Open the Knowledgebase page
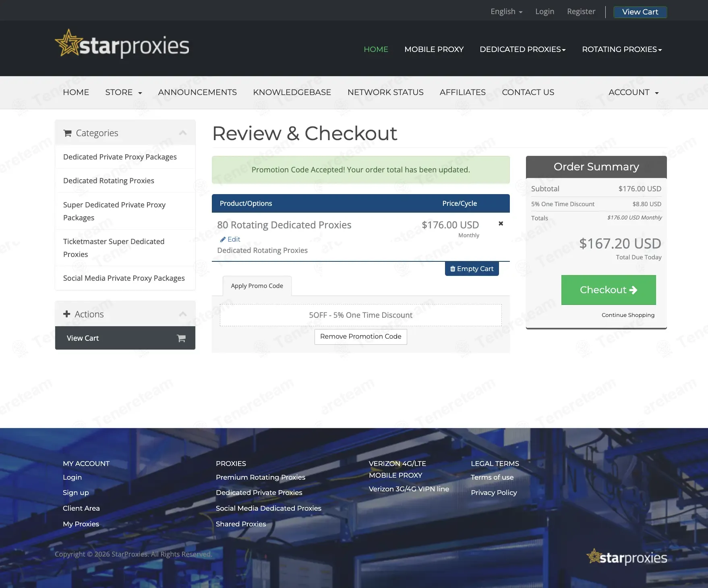This screenshot has height=588, width=708. [x=292, y=92]
